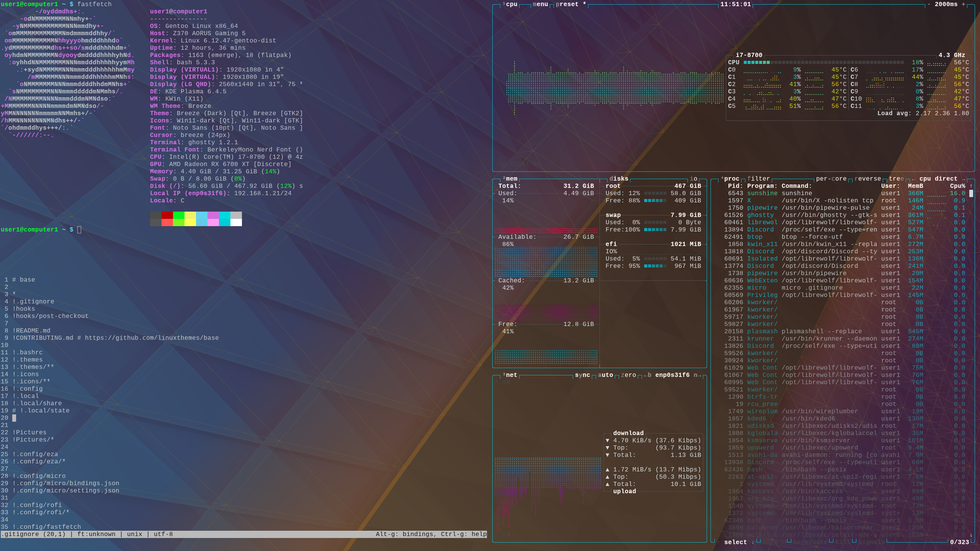This screenshot has width=980, height=551.
Task: Toggle net sync scaling
Action: pyautogui.click(x=582, y=375)
